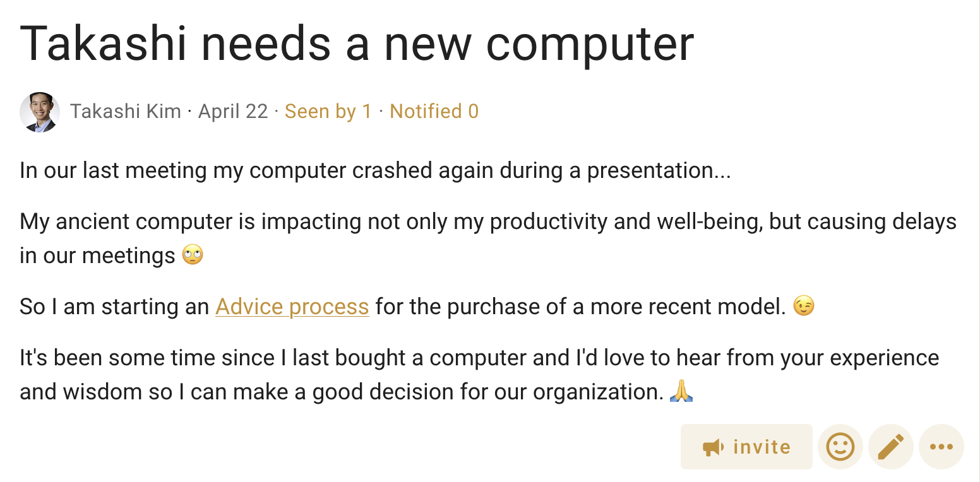Open the smiley face reaction picker

(840, 447)
